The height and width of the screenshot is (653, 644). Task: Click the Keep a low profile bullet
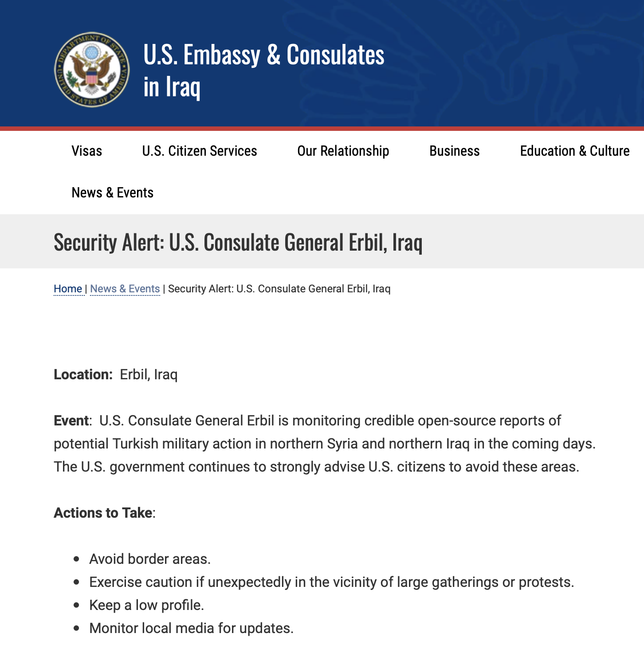point(146,605)
